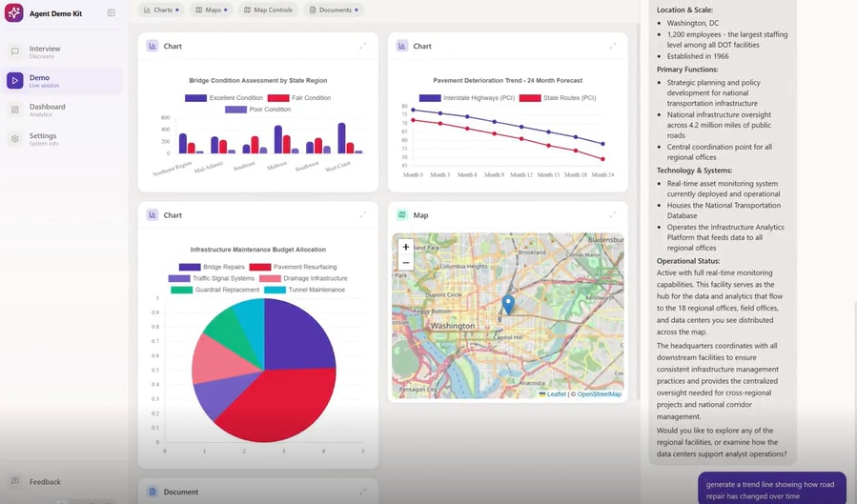Collapse the sidebar using the panel icon
857x504 pixels.
pos(112,12)
